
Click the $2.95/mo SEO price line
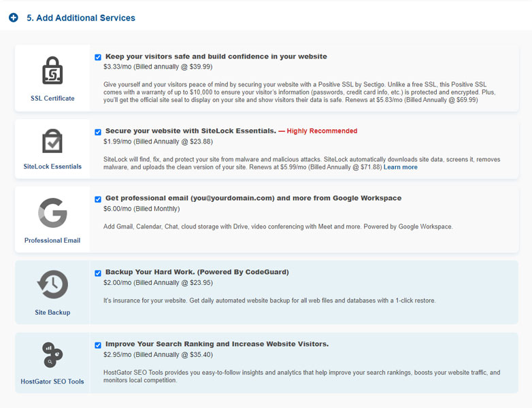[x=158, y=355]
